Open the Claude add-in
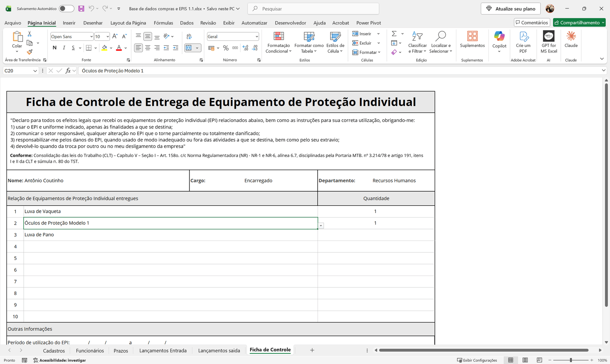 coord(571,39)
